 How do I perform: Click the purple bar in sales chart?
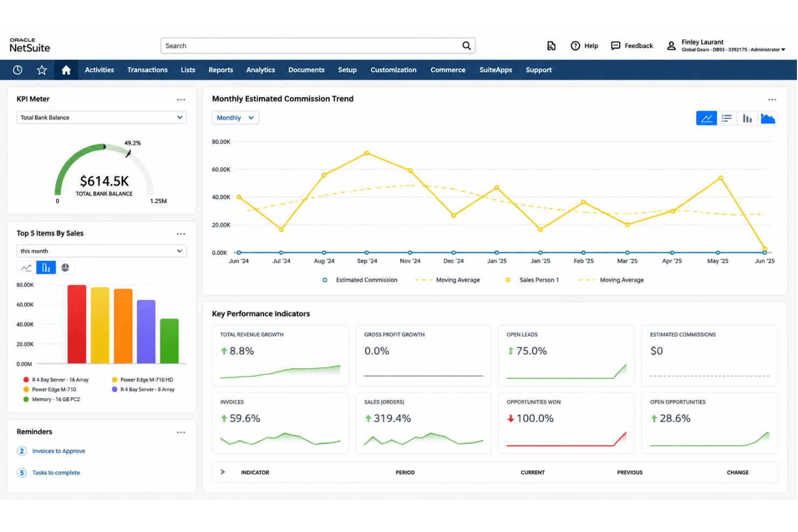146,331
